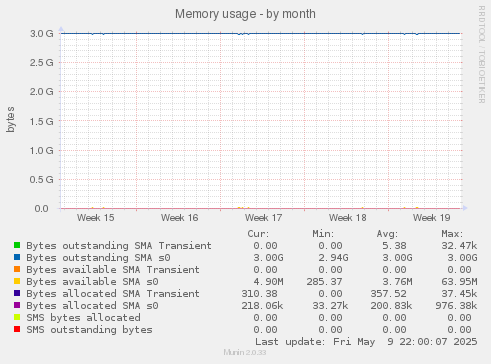Click the '310.38' current value
The image size is (491, 364).
tap(259, 294)
